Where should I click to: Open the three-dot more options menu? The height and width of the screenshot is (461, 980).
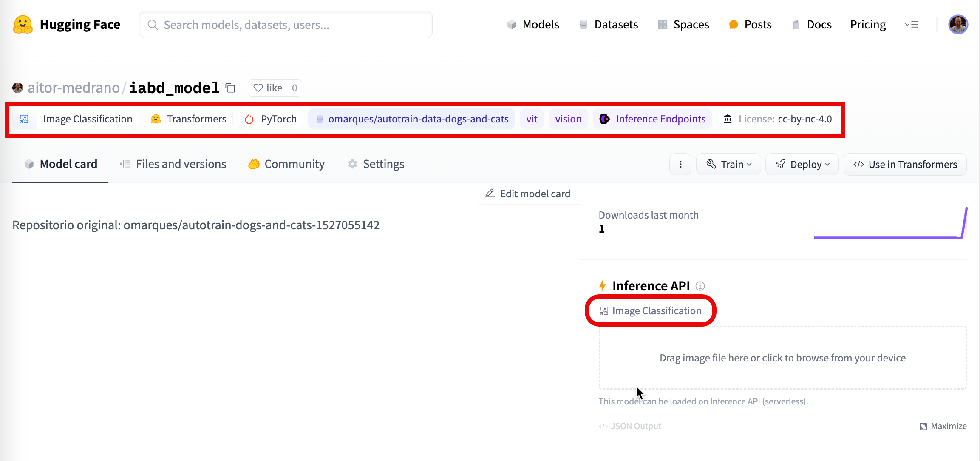680,165
